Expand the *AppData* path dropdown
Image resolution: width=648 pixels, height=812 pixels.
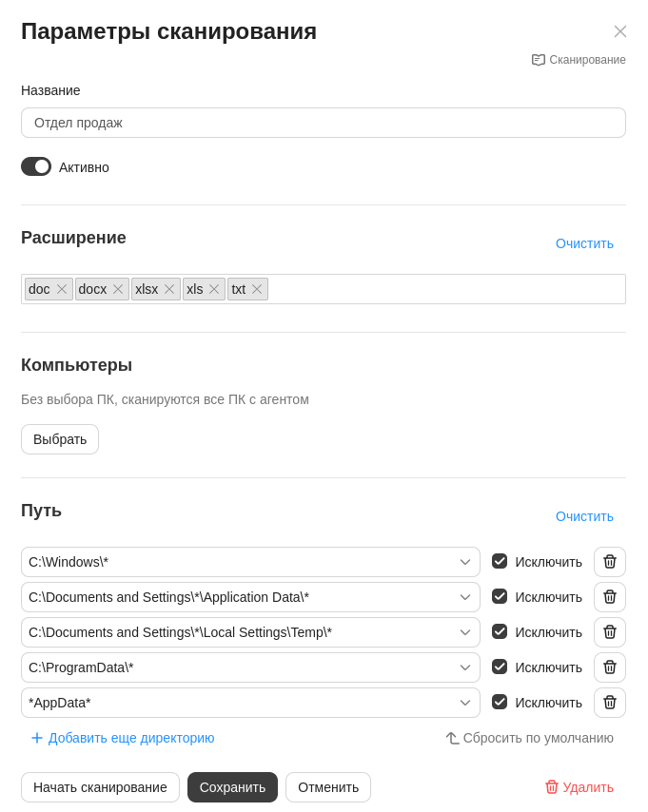464,703
